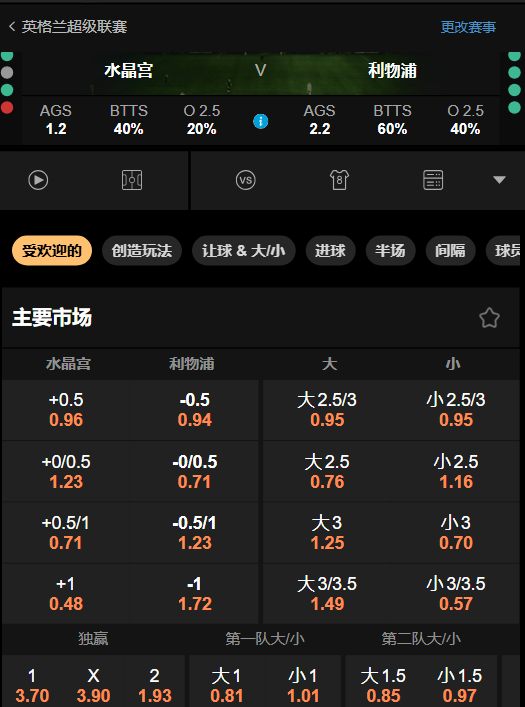
Task: Expand the triangle dropdown next to scoreboard icon
Action: tap(499, 180)
